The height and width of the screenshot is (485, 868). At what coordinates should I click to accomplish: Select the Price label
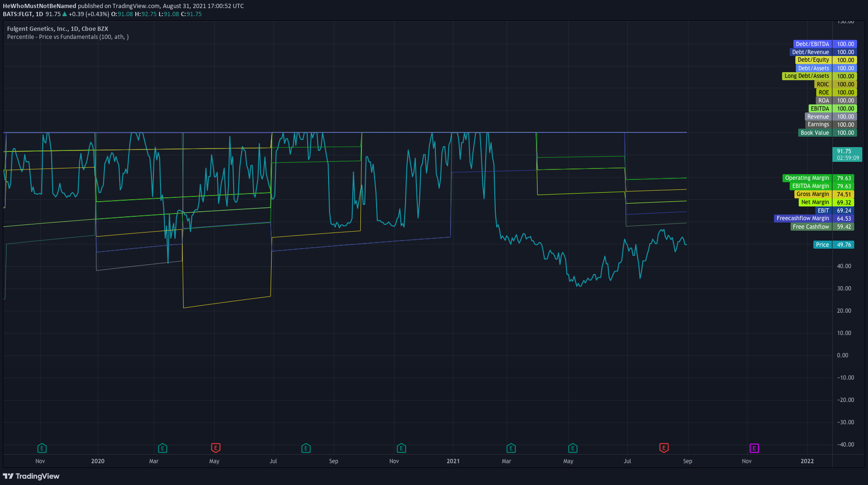point(822,245)
